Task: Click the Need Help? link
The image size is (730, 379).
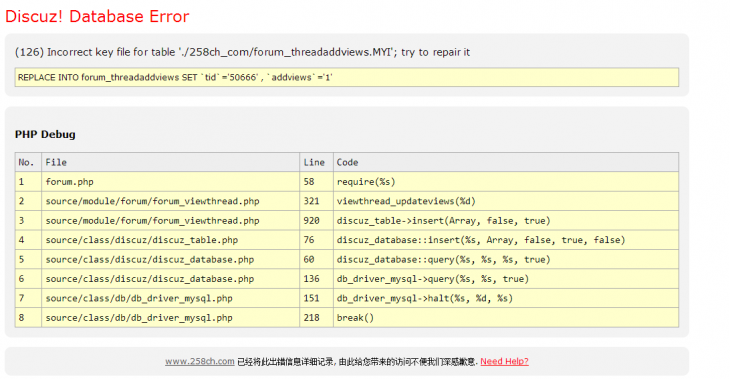Action: pyautogui.click(x=504, y=361)
